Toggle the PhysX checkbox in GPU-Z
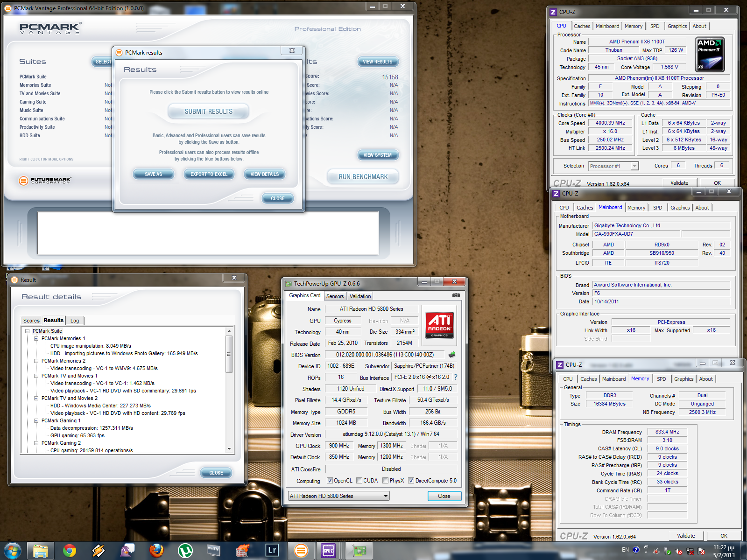This screenshot has height=560, width=747. pyautogui.click(x=385, y=481)
